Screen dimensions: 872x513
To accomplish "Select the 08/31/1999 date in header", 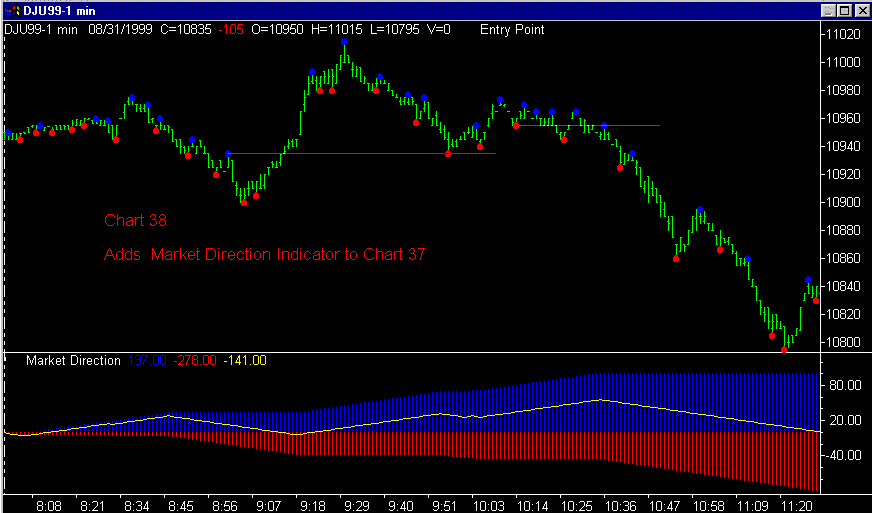I will pyautogui.click(x=121, y=29).
